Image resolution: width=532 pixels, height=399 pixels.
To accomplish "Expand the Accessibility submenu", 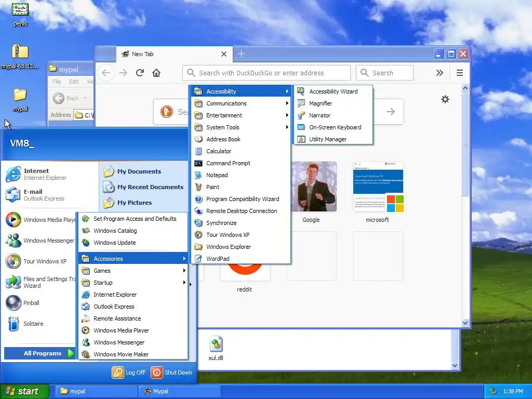I will (x=241, y=91).
